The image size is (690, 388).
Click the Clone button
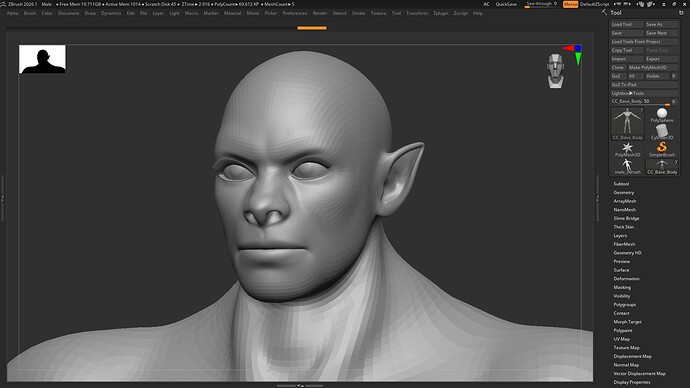(618, 67)
